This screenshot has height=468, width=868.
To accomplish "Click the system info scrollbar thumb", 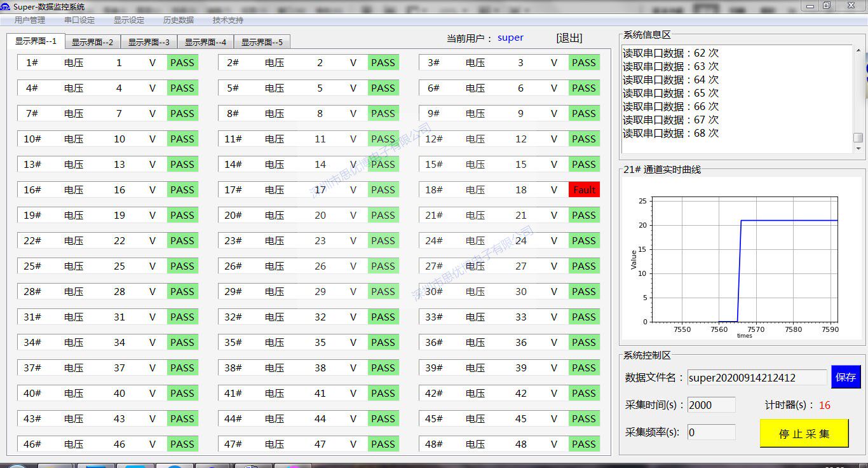I will pyautogui.click(x=858, y=137).
